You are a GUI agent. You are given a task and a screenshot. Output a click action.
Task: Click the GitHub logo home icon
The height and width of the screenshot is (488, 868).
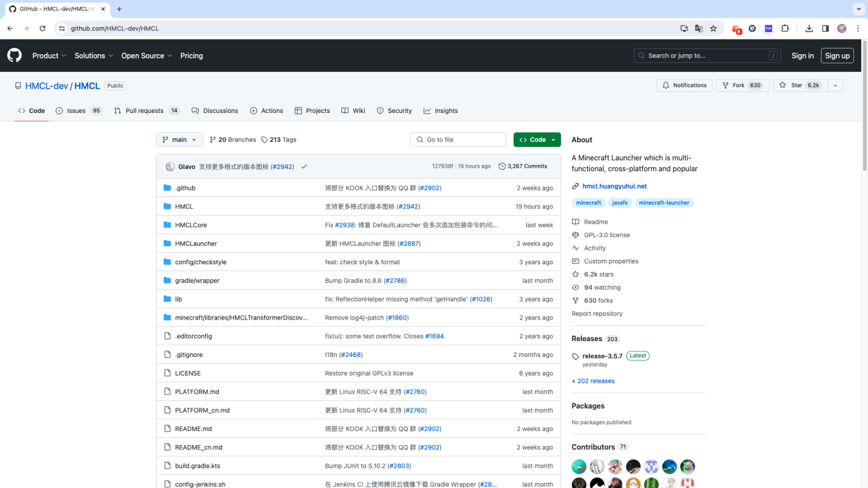tap(14, 55)
